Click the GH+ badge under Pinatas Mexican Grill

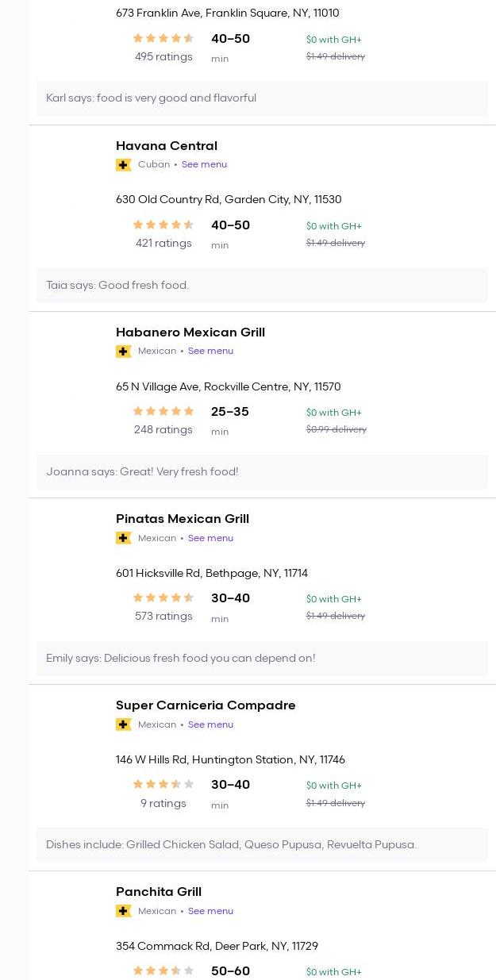click(x=123, y=538)
